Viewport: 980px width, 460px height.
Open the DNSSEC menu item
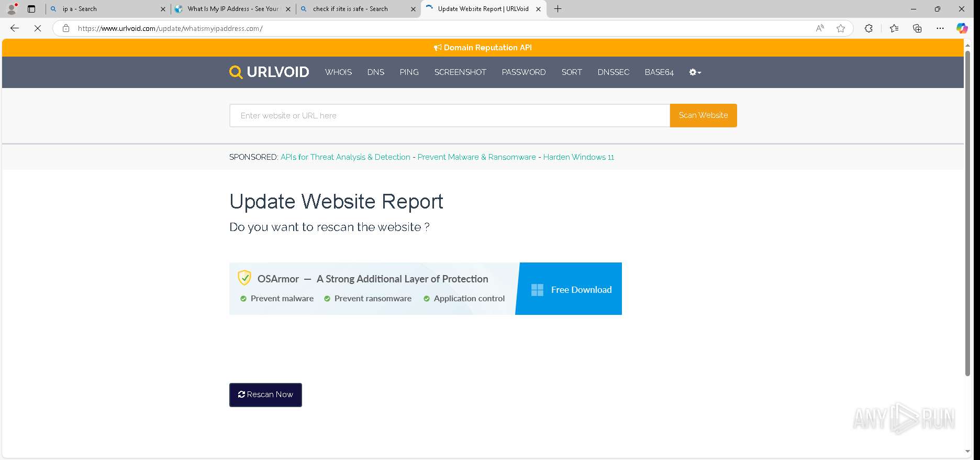click(x=613, y=72)
